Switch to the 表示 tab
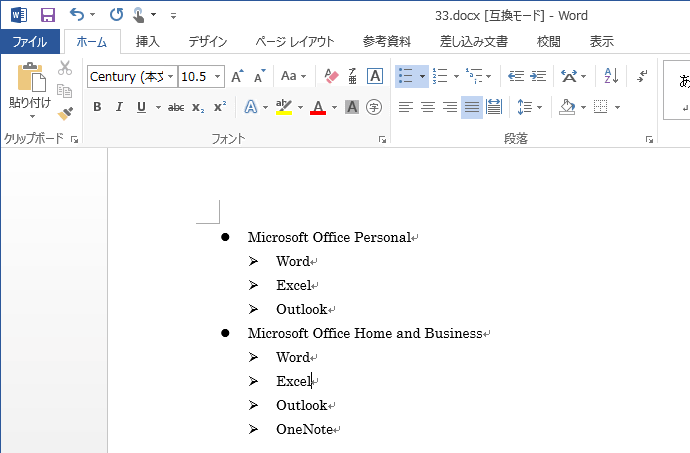 click(602, 42)
